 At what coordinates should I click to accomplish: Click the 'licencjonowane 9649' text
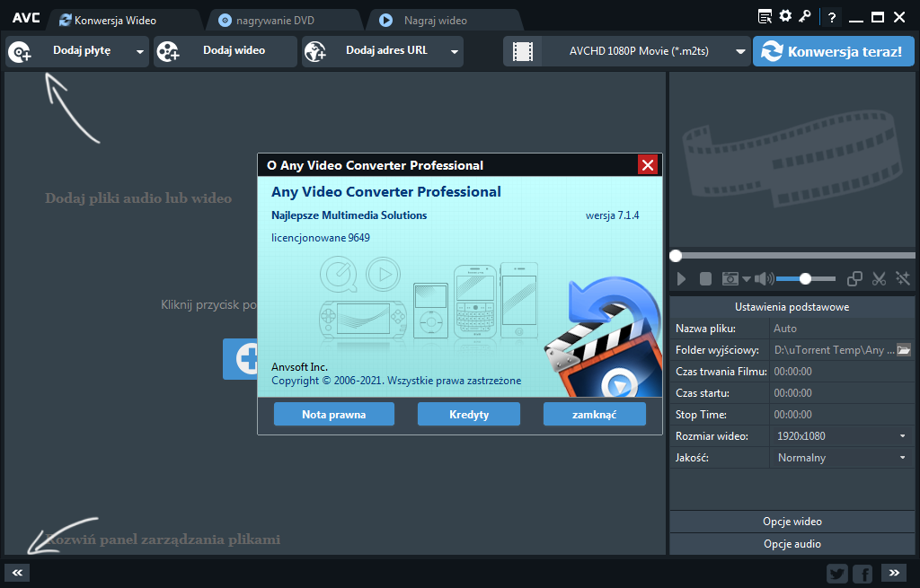[x=321, y=237]
